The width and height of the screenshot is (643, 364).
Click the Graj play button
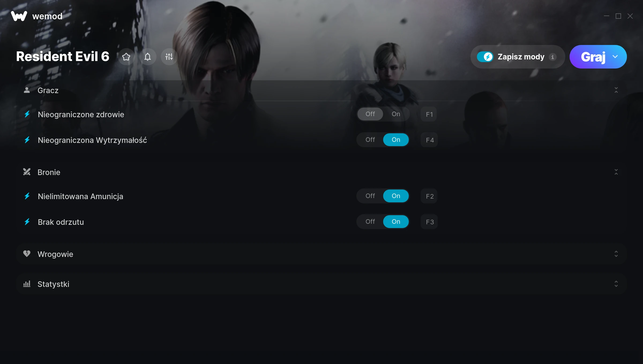(x=593, y=57)
